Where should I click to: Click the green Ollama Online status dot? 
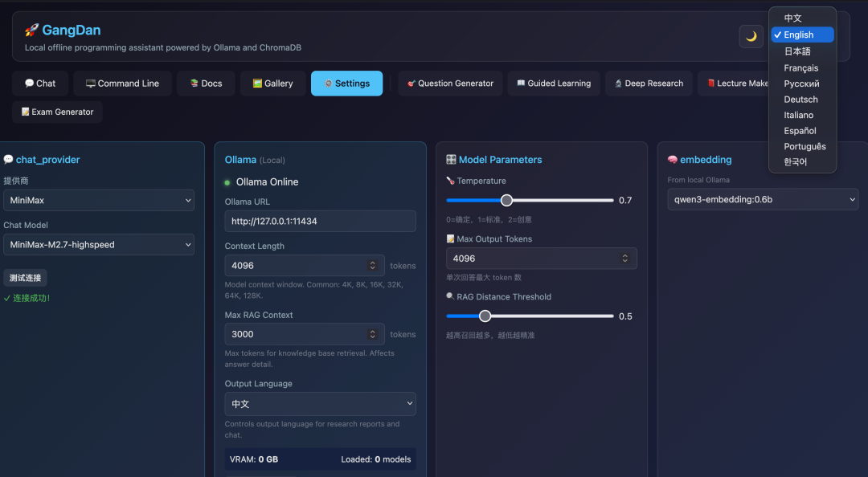click(x=227, y=182)
